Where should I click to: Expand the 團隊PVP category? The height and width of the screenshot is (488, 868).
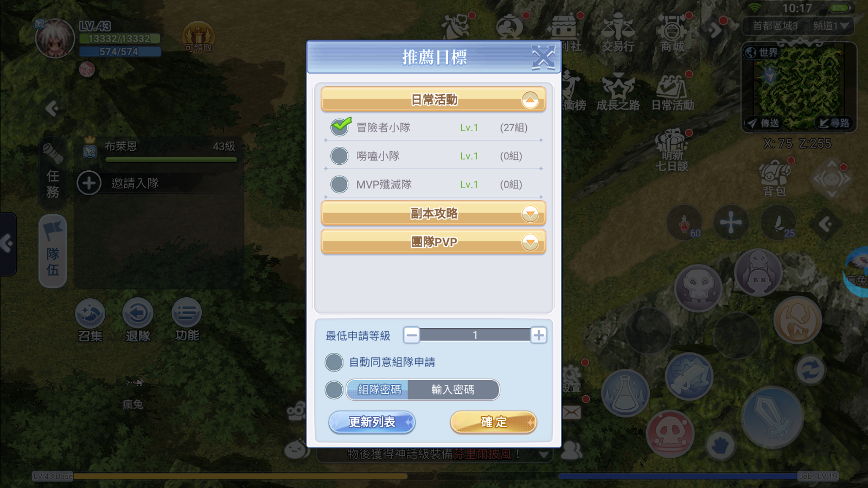(x=530, y=242)
